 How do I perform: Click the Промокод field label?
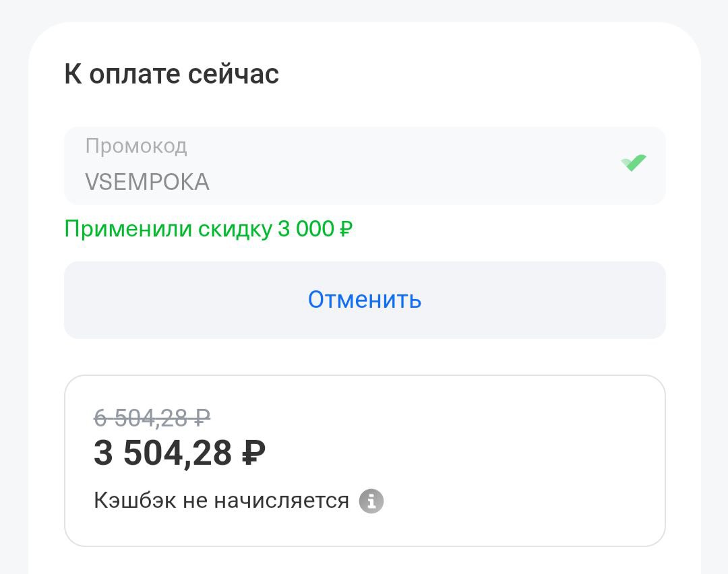pyautogui.click(x=135, y=146)
